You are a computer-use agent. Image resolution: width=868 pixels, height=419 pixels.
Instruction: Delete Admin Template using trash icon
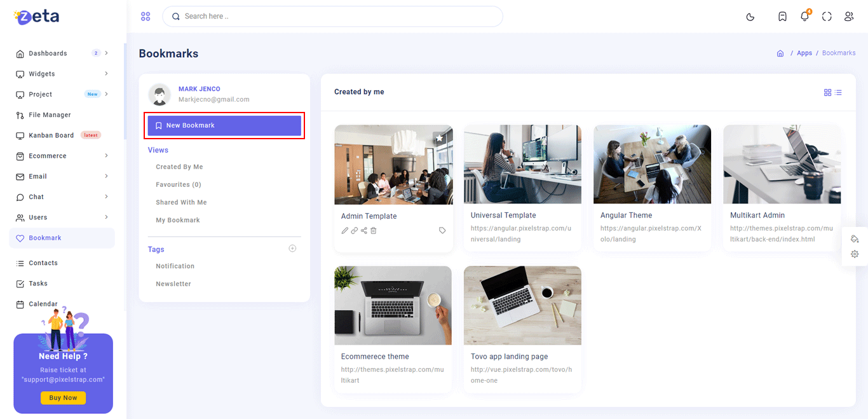374,231
